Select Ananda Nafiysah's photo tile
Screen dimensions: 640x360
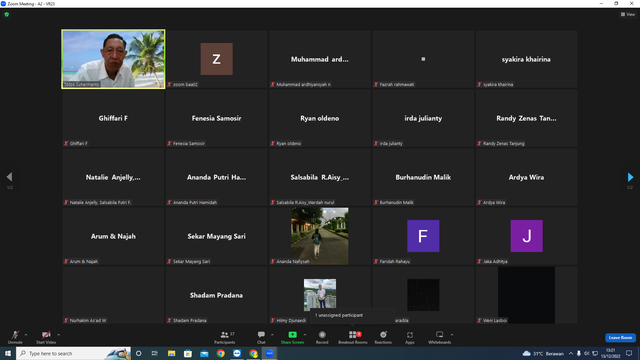point(320,236)
